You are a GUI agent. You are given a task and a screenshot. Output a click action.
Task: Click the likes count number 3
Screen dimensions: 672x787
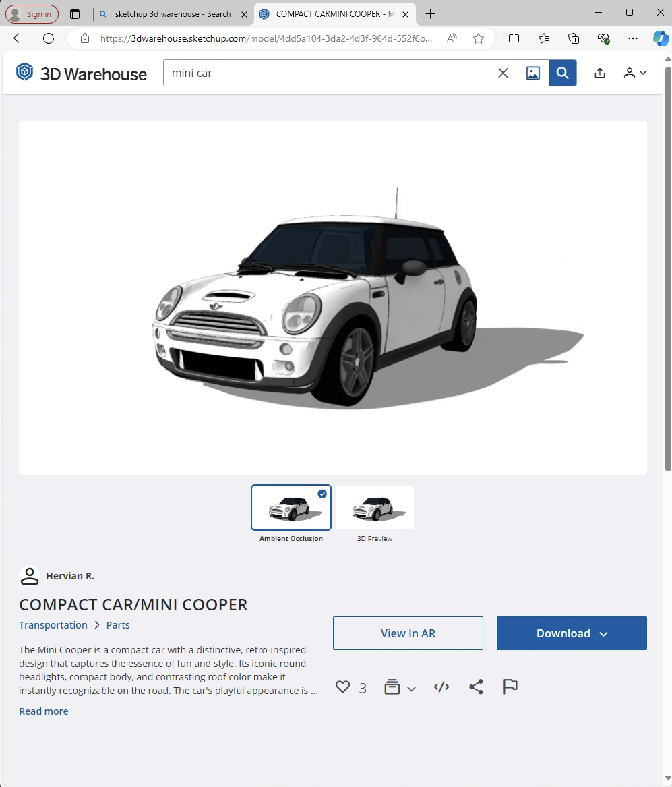[x=363, y=688]
